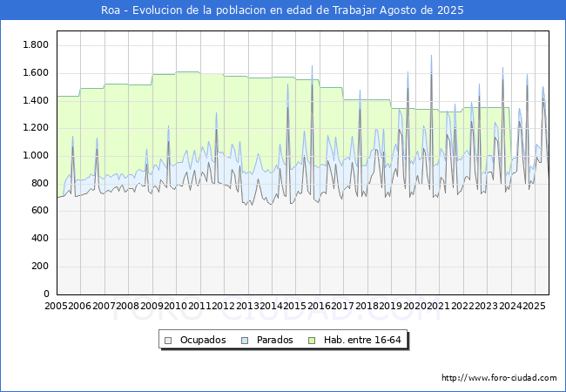Select the Parados legend label
Viewport: 566px width, 392px height.
point(275,340)
